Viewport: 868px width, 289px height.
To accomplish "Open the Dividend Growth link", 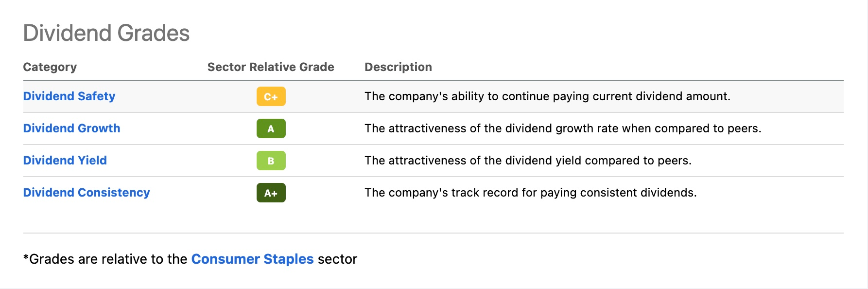I will [71, 128].
